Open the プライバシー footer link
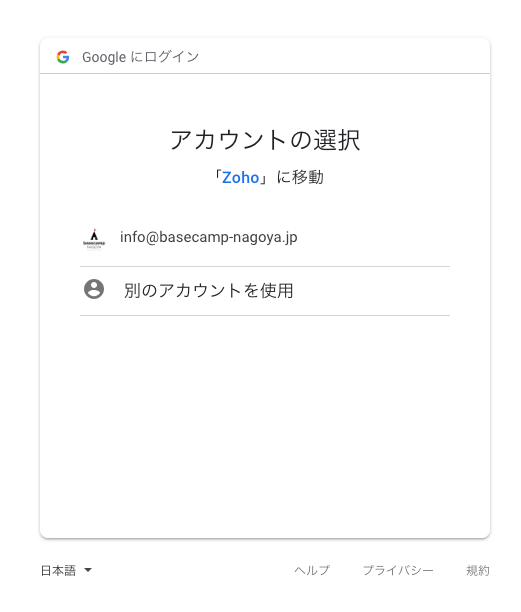 398,570
